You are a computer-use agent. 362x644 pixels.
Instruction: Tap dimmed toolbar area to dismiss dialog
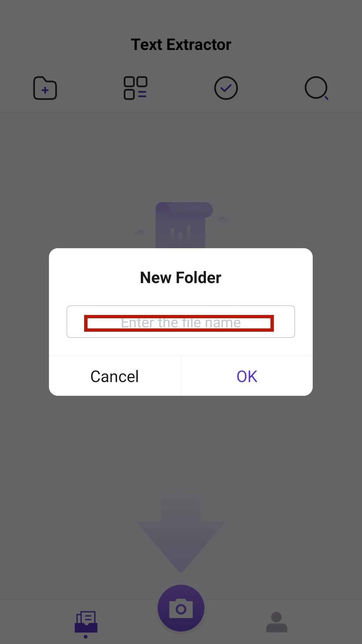pos(181,88)
